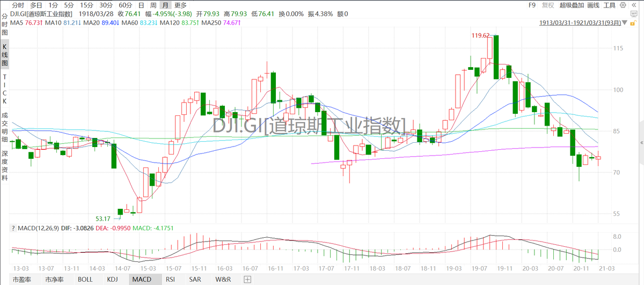The height and width of the screenshot is (285, 644).
Task: Open 工具 tools menu
Action: click(610, 5)
